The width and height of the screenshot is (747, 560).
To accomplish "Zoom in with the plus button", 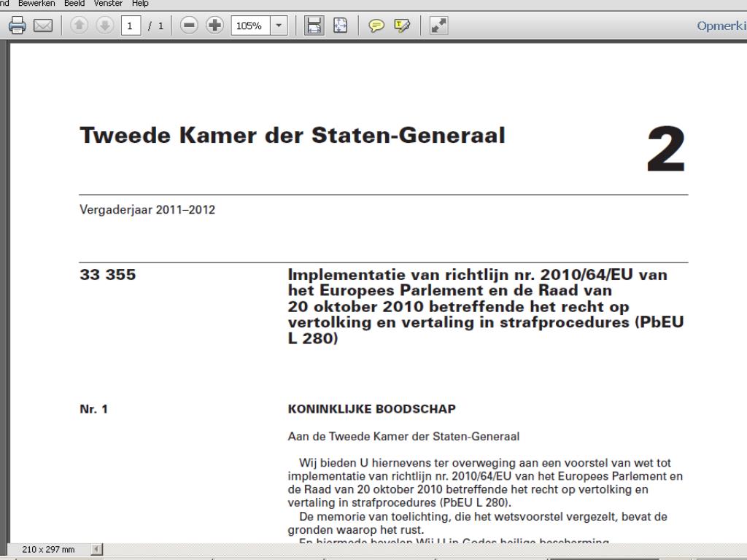I will pyautogui.click(x=214, y=26).
